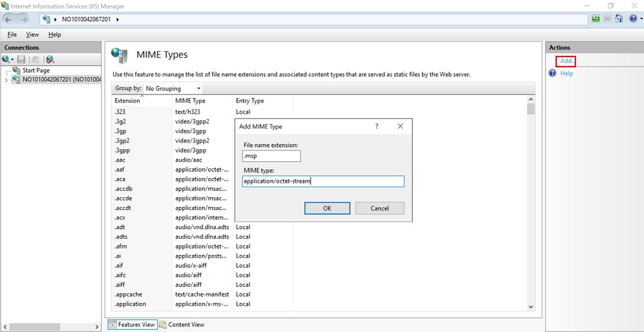The image size is (644, 332).
Task: Click the Home icon in the address bar
Action: tap(619, 19)
